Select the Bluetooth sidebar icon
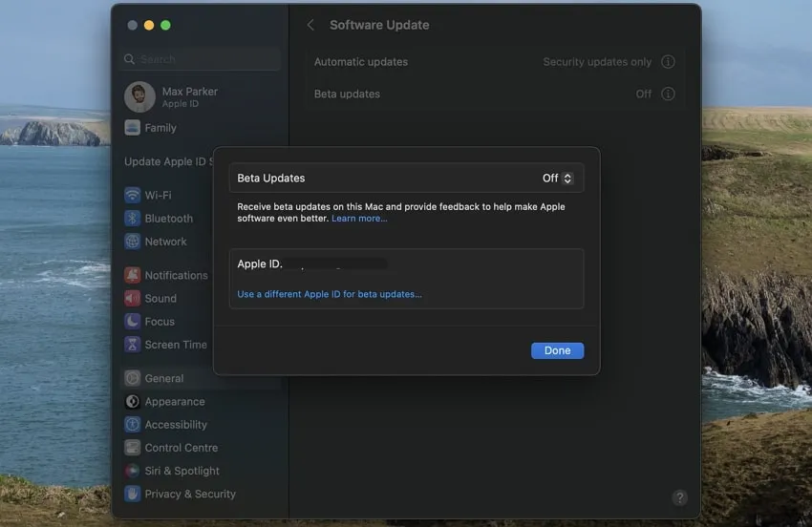 [x=132, y=219]
